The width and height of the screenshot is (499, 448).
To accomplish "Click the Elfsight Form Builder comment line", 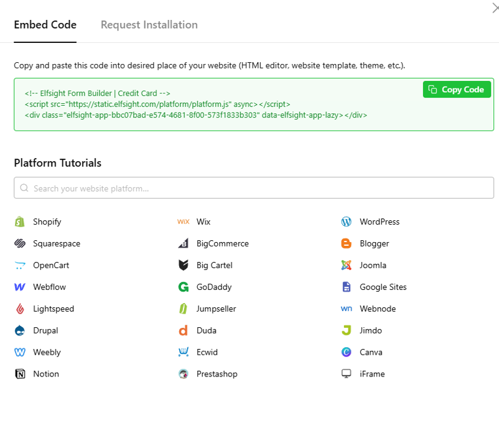I will [x=98, y=93].
